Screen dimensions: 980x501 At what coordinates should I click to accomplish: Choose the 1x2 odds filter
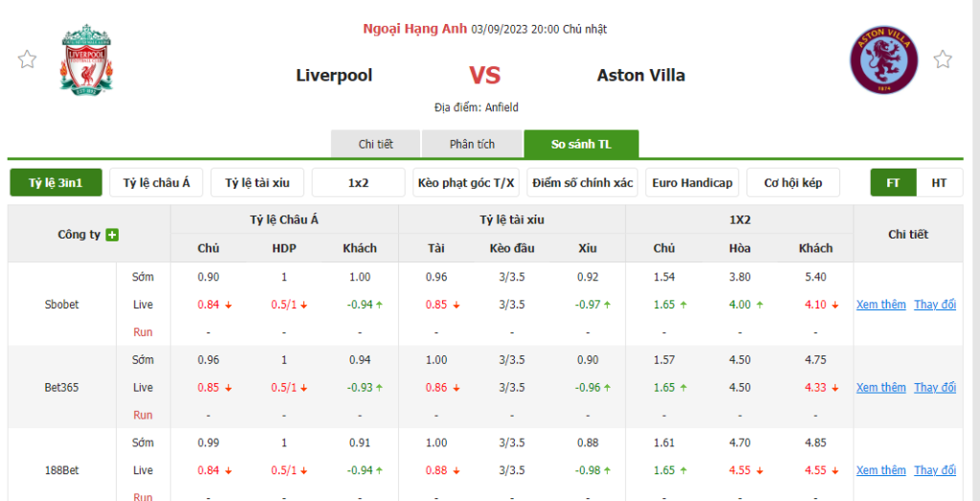tap(358, 182)
